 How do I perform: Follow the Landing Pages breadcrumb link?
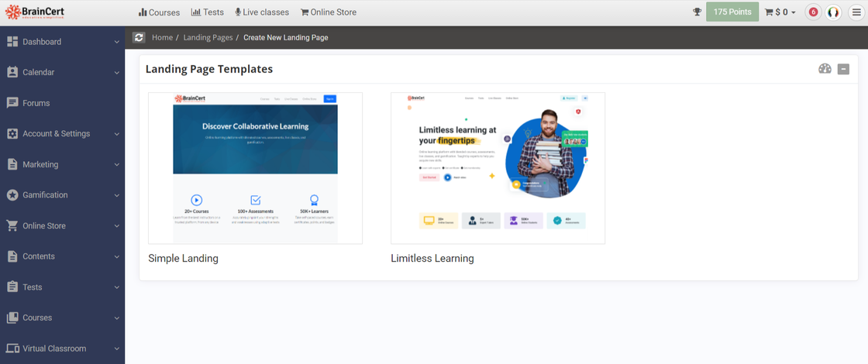pyautogui.click(x=206, y=37)
